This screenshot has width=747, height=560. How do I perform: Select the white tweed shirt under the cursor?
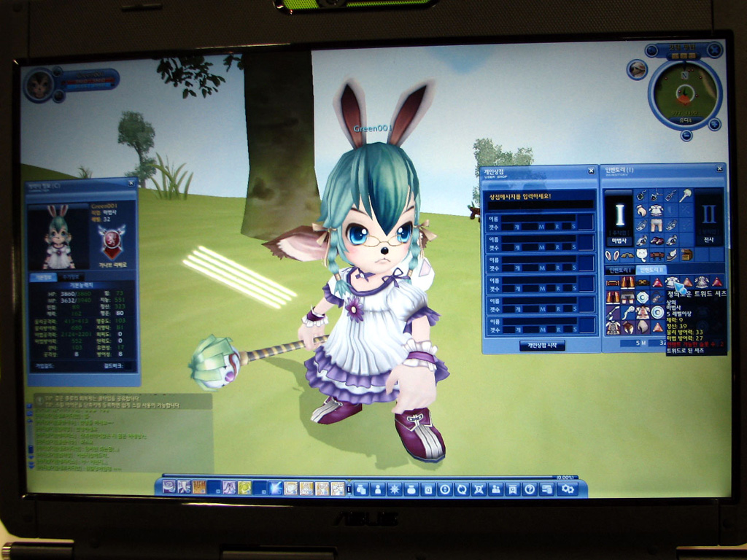tap(670, 282)
